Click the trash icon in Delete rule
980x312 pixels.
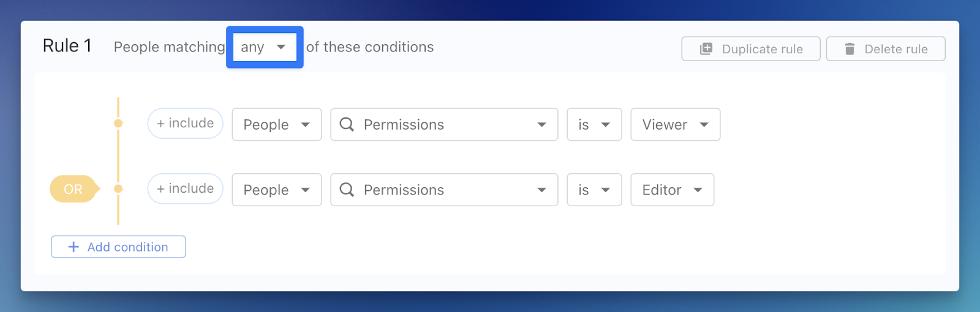click(x=850, y=49)
